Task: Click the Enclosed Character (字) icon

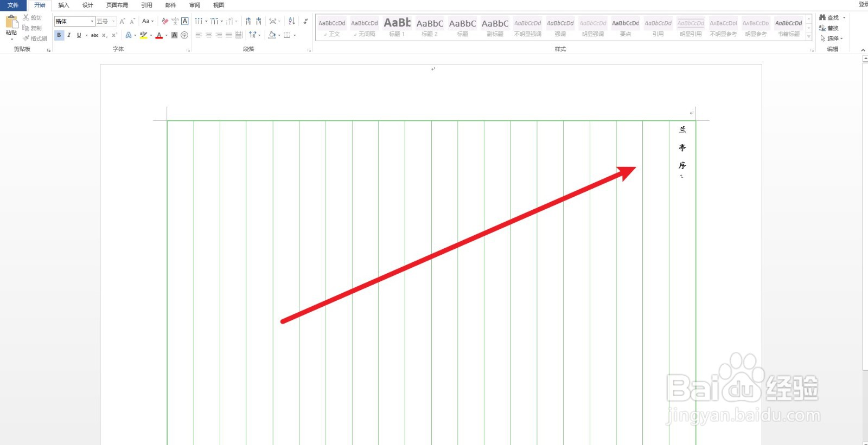Action: tap(184, 35)
